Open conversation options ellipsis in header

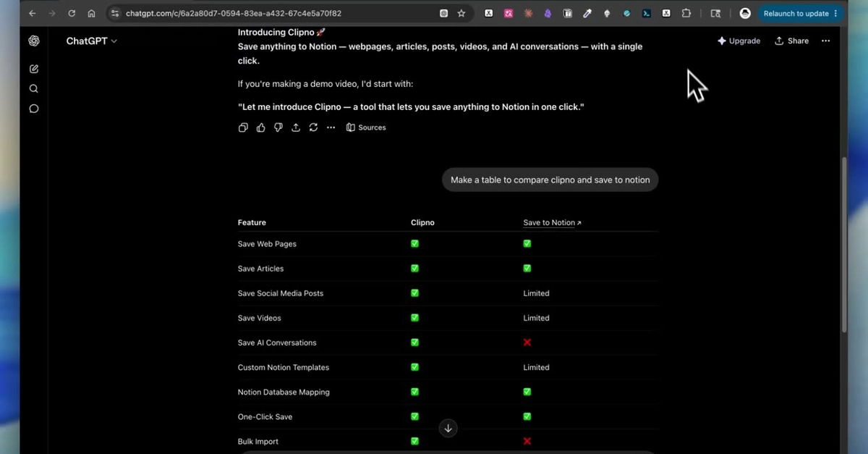[x=826, y=41]
